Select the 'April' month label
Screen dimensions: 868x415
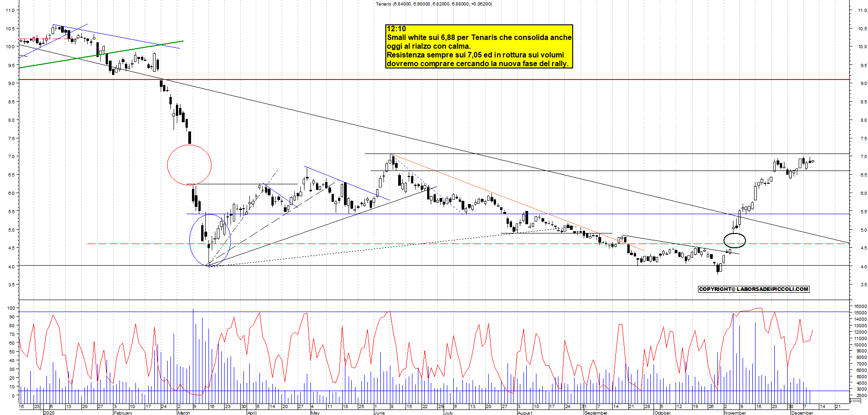[252, 413]
